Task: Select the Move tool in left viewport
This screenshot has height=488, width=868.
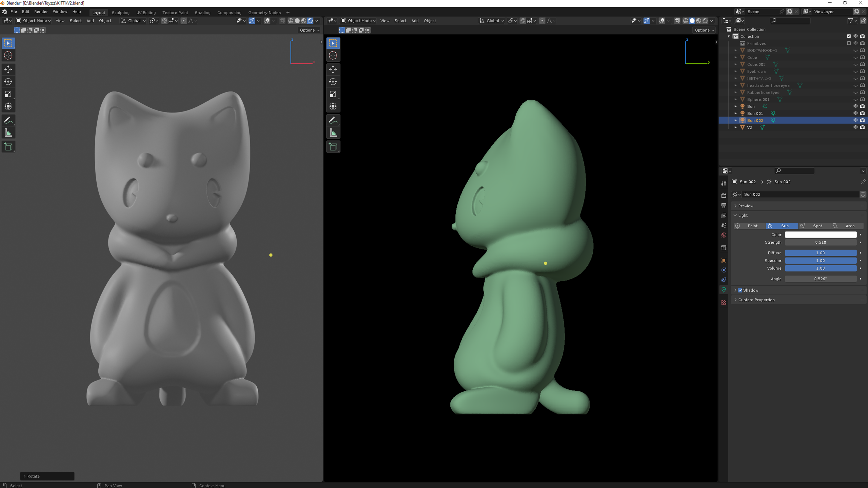Action: tap(8, 69)
